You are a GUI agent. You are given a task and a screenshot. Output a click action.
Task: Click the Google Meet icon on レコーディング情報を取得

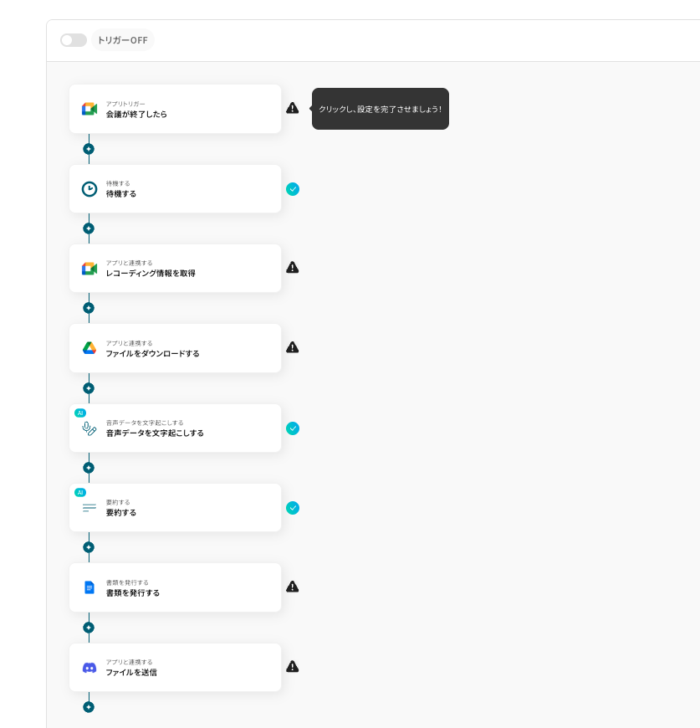coord(89,269)
